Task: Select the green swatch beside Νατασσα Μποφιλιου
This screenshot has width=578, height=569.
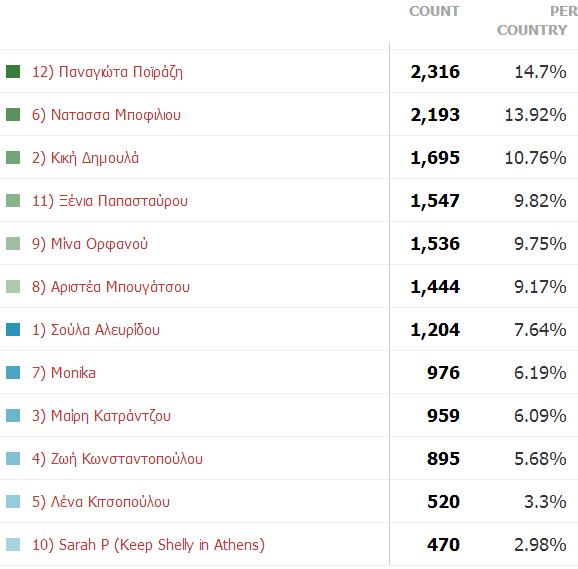Action: (13, 115)
